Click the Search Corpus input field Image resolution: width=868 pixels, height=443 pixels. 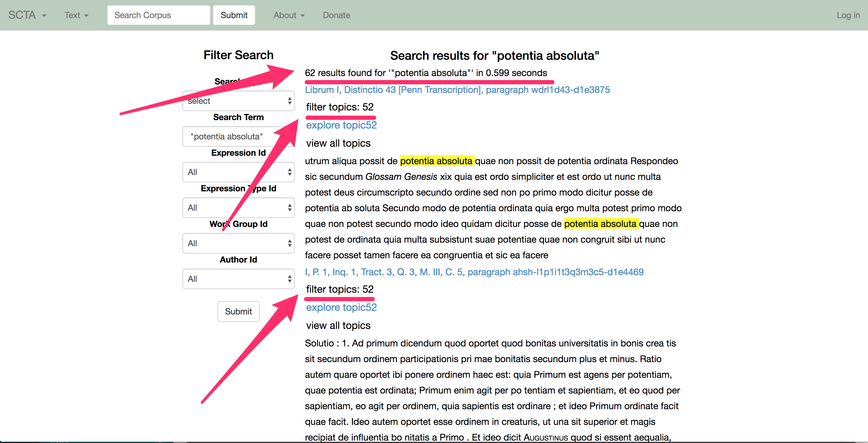(x=158, y=15)
